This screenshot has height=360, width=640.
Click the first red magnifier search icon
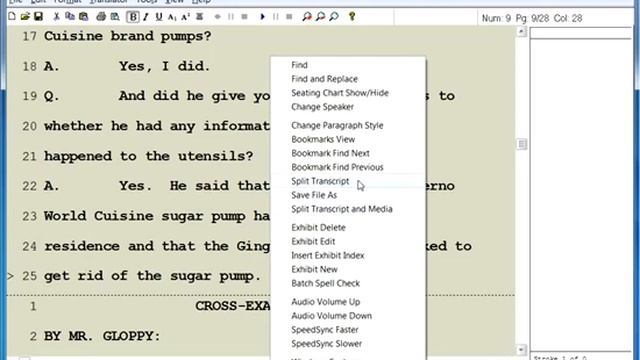pos(307,16)
